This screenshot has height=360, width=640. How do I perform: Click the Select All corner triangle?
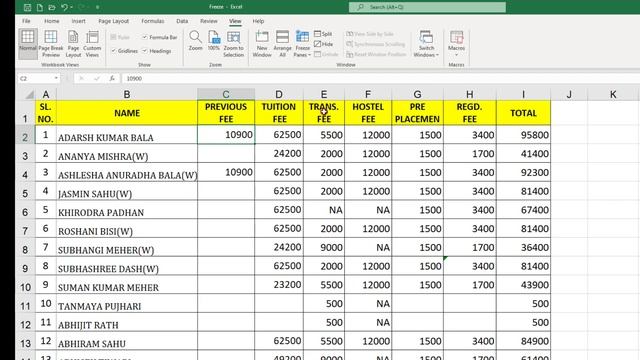click(29, 95)
